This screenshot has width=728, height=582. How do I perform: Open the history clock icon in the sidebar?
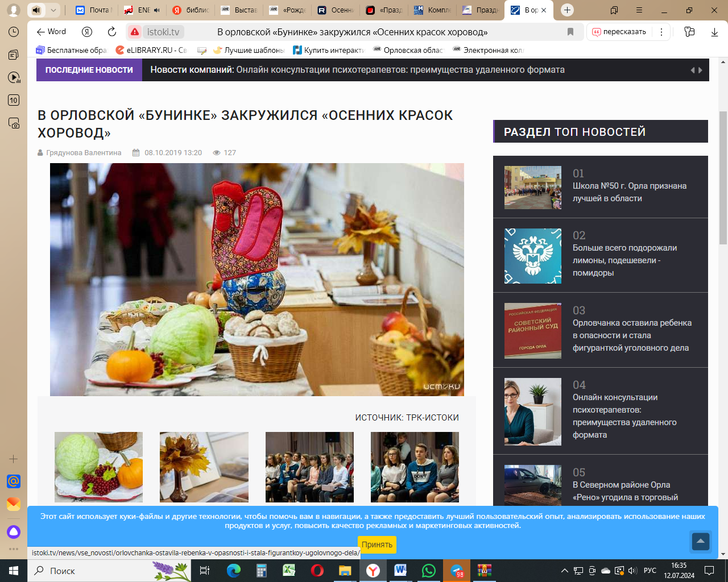pos(14,32)
